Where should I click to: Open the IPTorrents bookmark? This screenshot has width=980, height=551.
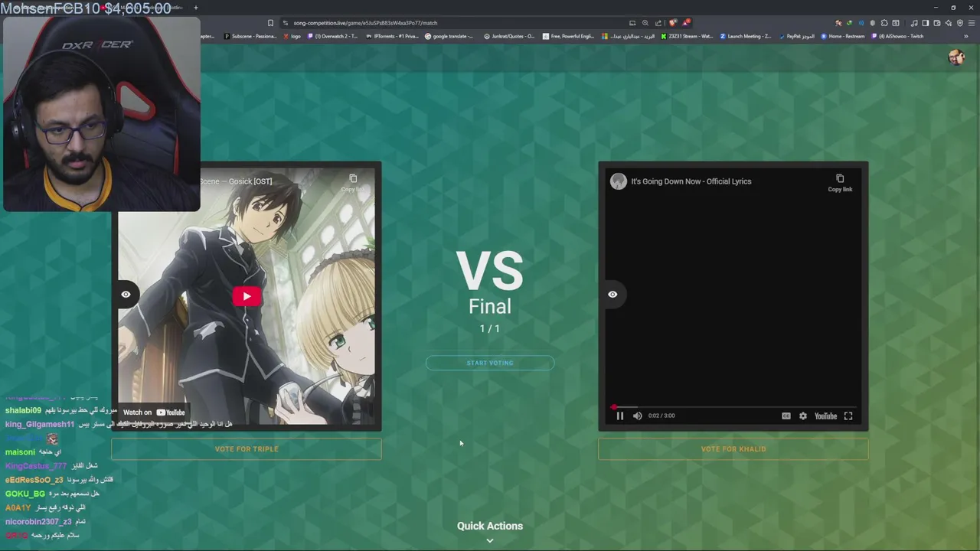coord(391,36)
